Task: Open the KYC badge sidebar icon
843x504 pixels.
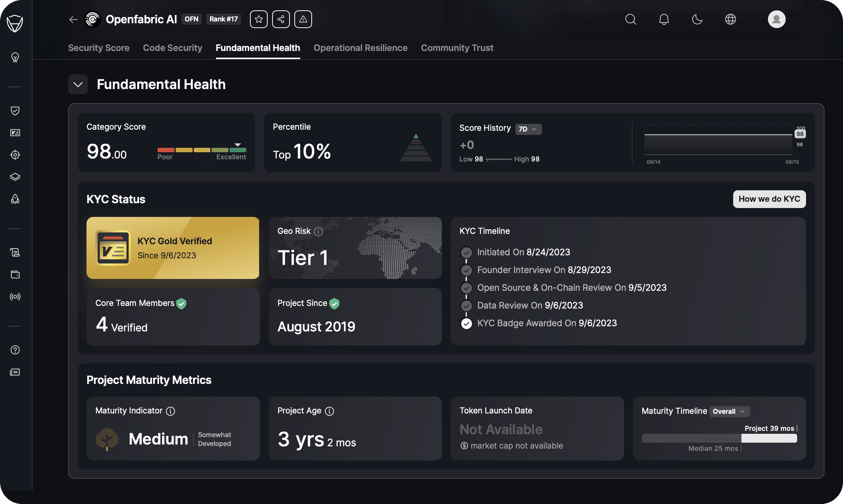Action: (x=15, y=133)
